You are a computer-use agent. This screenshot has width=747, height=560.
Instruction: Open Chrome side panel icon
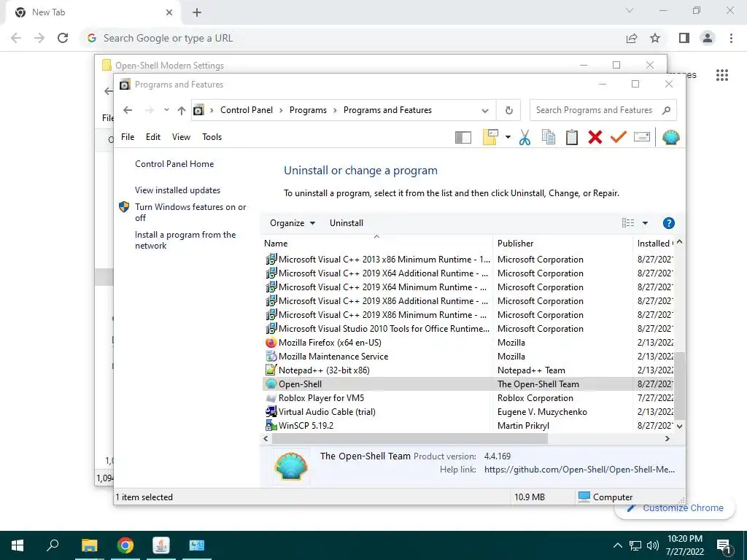[x=684, y=38]
